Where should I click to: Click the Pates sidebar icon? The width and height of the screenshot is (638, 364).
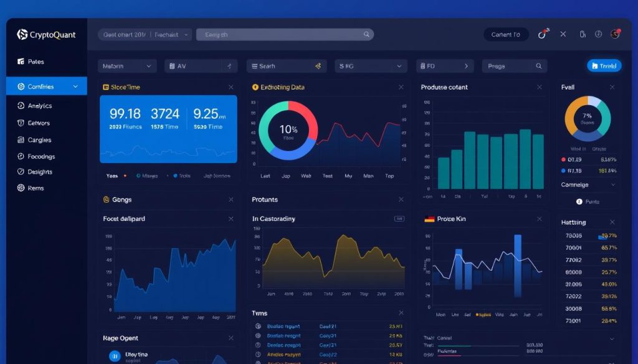click(21, 62)
